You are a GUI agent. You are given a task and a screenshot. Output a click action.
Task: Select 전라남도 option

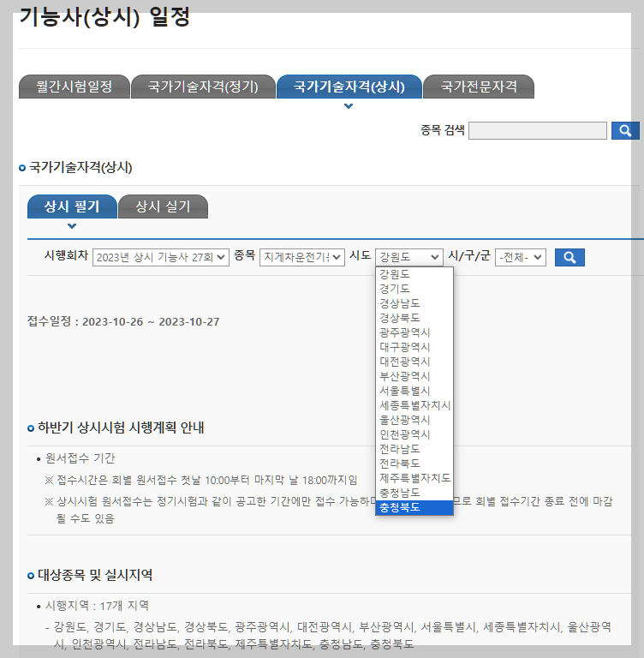tap(414, 449)
